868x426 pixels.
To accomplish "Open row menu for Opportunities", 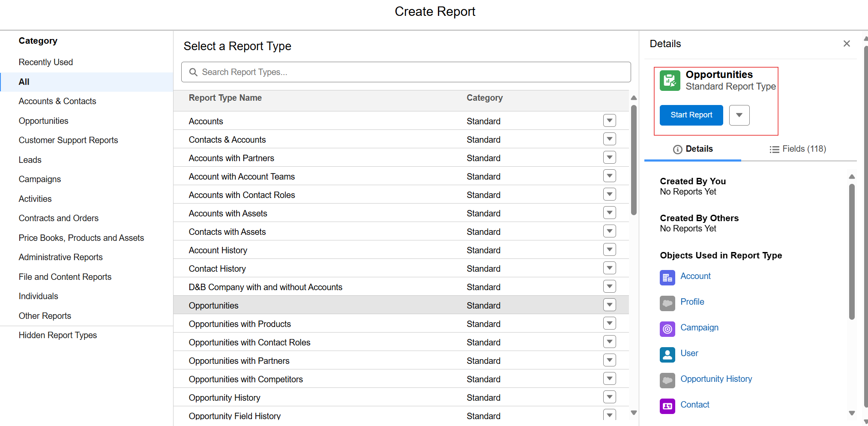I will [x=609, y=305].
